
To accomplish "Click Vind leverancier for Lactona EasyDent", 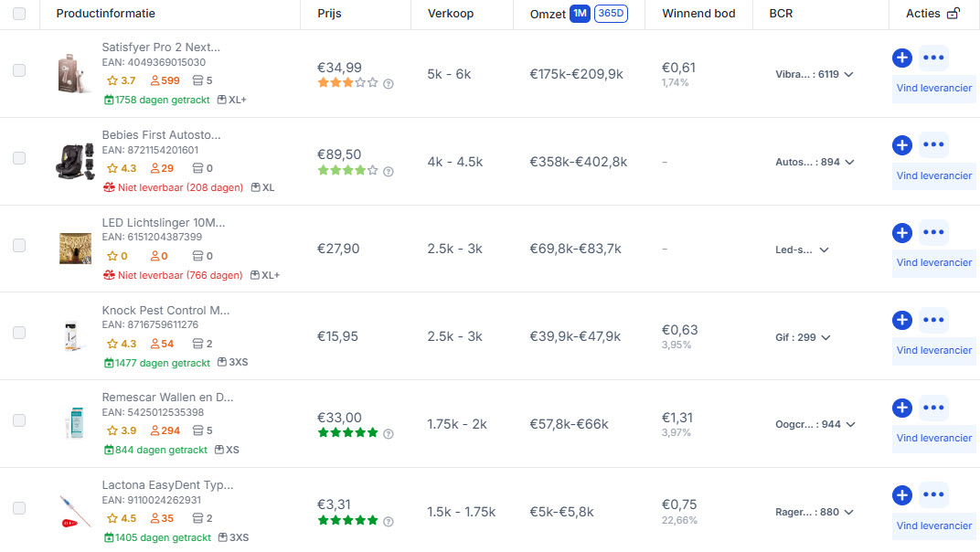I will click(x=933, y=525).
